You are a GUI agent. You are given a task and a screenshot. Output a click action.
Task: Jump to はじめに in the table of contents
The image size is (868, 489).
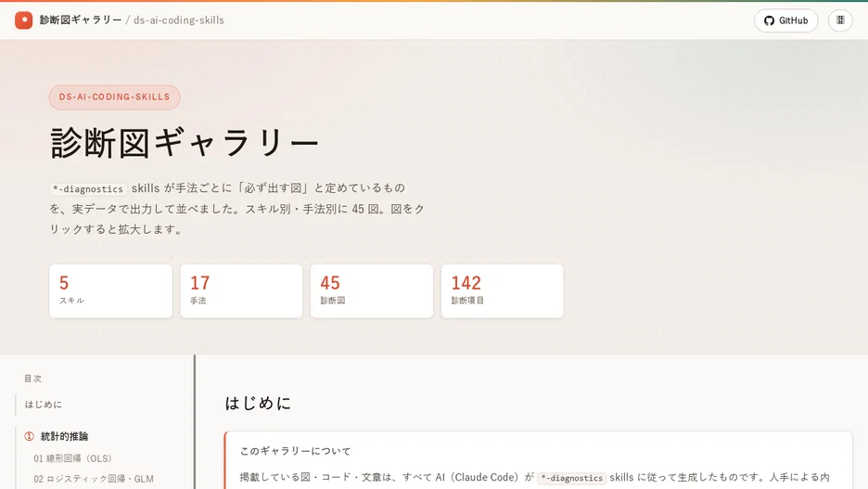(44, 405)
